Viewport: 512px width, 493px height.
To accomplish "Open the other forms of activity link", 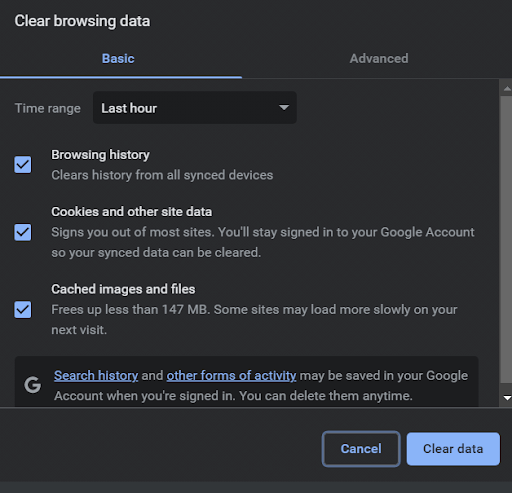I will (x=231, y=376).
